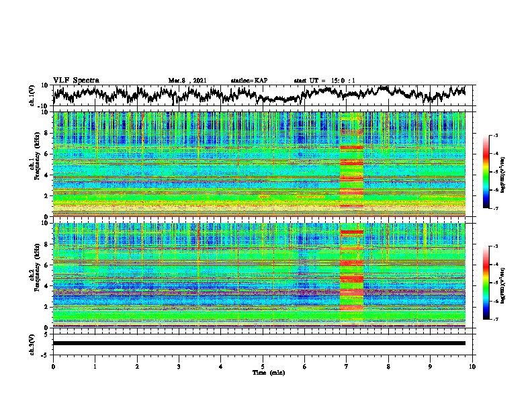Click time axis tick label "4"
Viewport: 532px width, 411px height.
[221, 367]
